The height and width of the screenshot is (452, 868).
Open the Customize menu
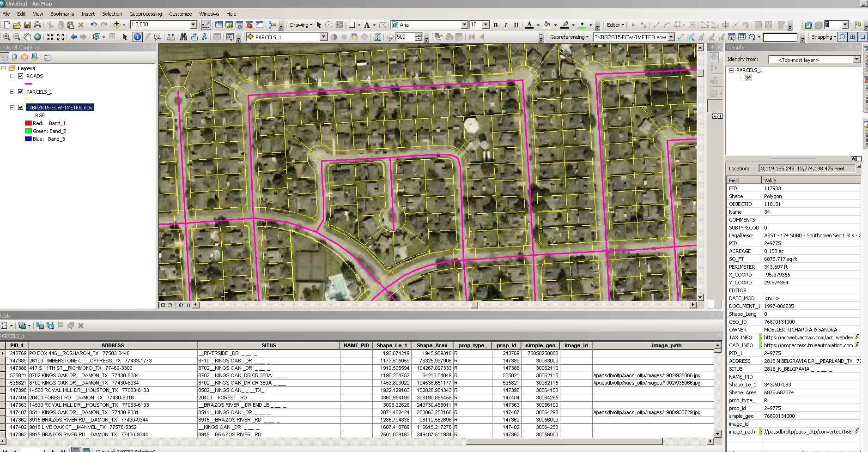pyautogui.click(x=180, y=14)
